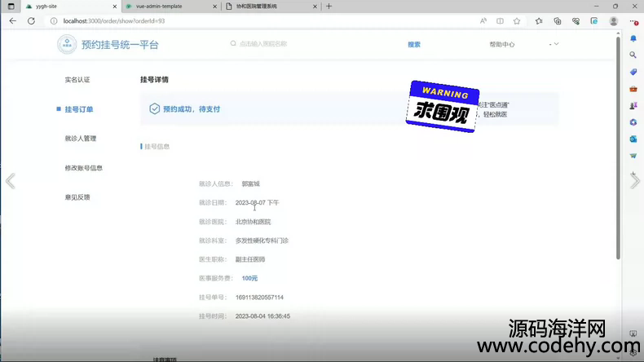Open 实名认证 in the sidebar
The image size is (644, 362).
click(77, 80)
